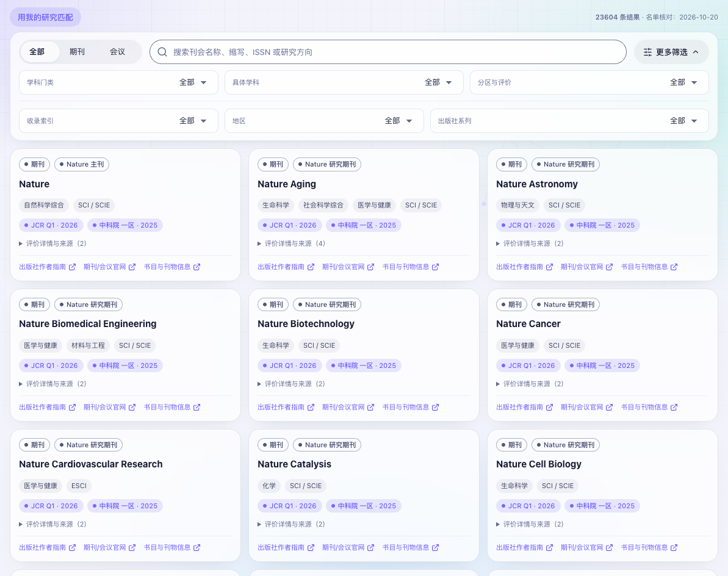
Task: Click the ESCI tag on Nature Cardiovascular Research
Action: [79, 486]
